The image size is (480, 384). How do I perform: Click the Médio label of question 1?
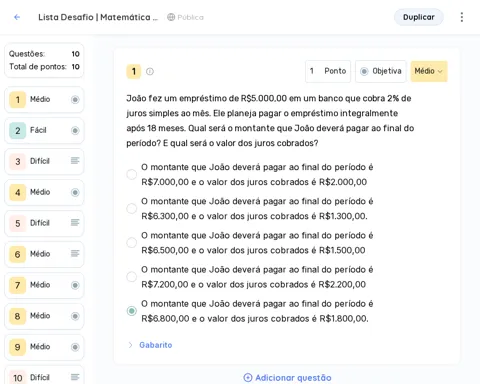click(40, 99)
